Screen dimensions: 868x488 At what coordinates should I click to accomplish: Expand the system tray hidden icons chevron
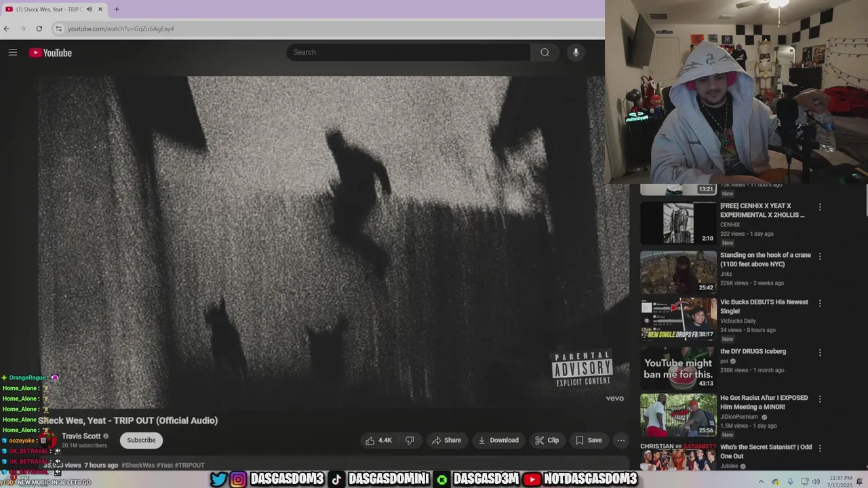[761, 482]
